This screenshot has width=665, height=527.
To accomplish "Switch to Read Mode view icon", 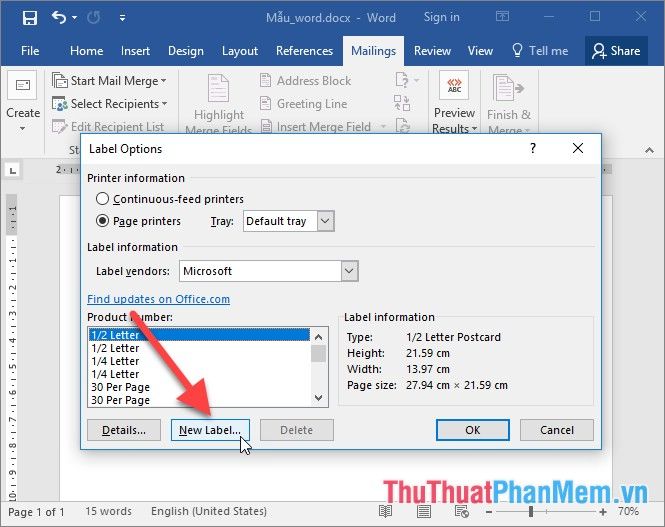I will coord(385,512).
